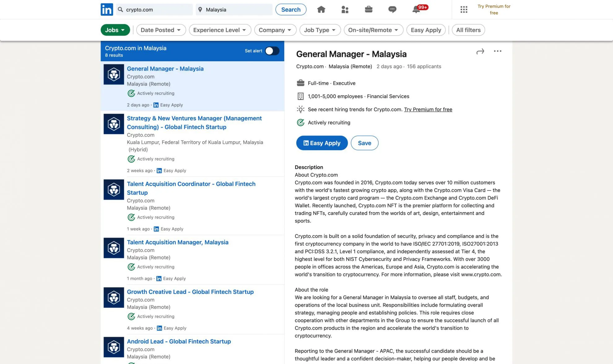
Task: Focus the crypto.com keyword search field
Action: 154,10
